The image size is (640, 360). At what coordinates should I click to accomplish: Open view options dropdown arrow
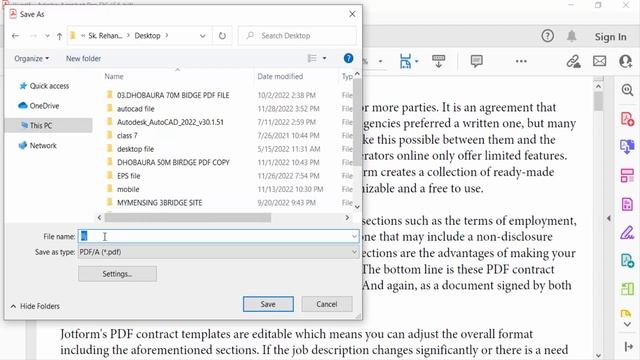click(x=324, y=58)
